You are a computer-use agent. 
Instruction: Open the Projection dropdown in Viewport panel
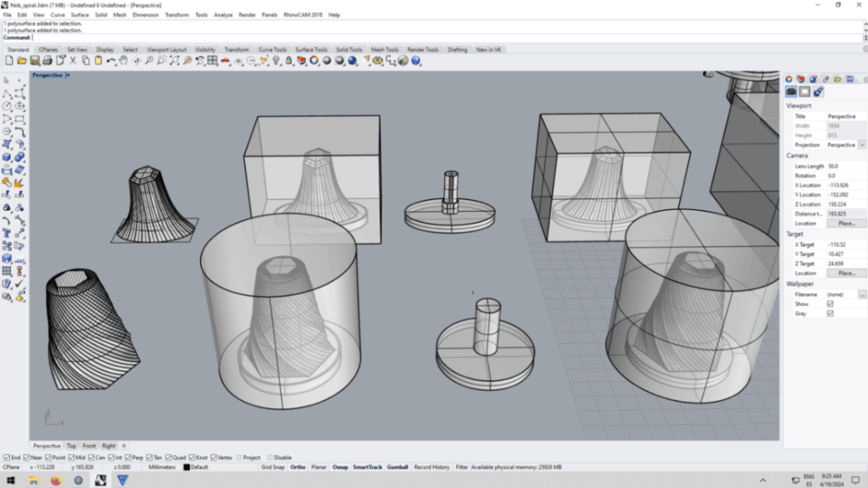point(862,145)
